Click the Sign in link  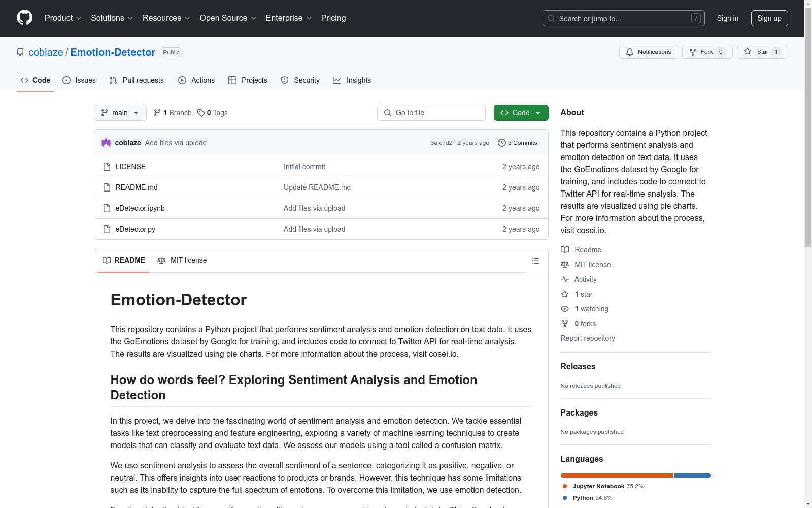[728, 18]
